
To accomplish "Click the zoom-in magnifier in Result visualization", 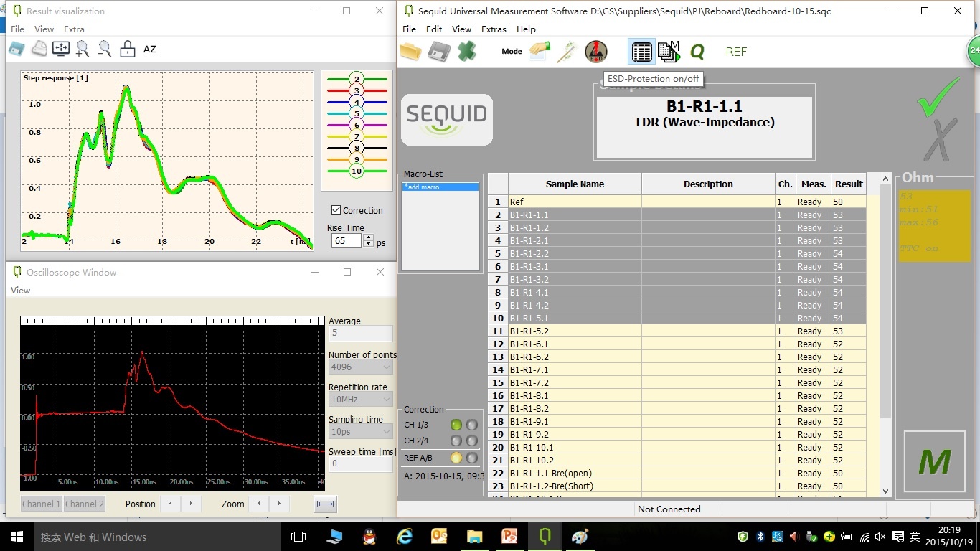I will coord(83,49).
